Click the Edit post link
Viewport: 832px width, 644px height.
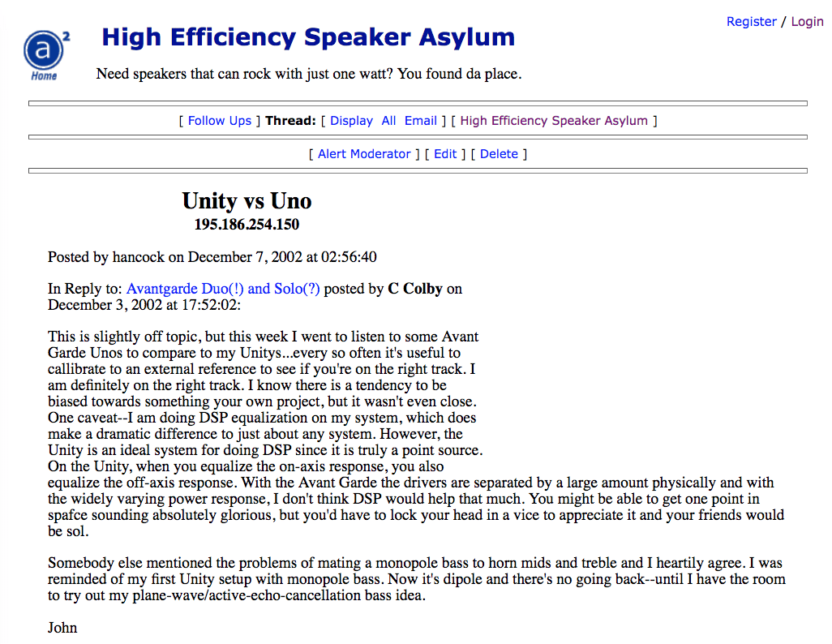pyautogui.click(x=445, y=154)
